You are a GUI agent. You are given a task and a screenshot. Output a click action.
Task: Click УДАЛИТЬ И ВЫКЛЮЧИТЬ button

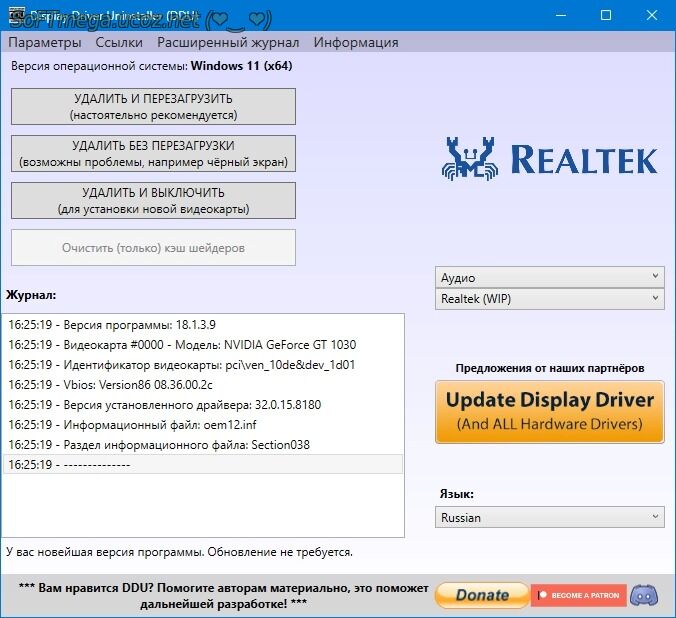click(153, 200)
